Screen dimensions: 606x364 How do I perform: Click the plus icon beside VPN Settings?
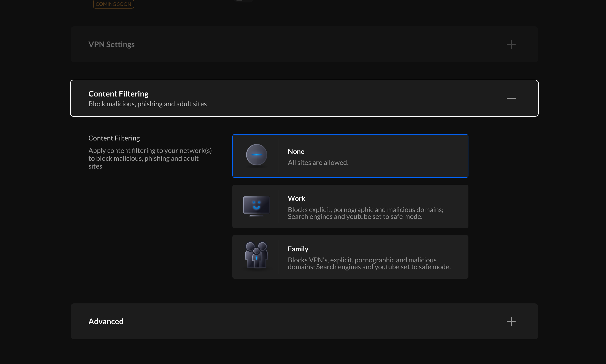tap(511, 44)
